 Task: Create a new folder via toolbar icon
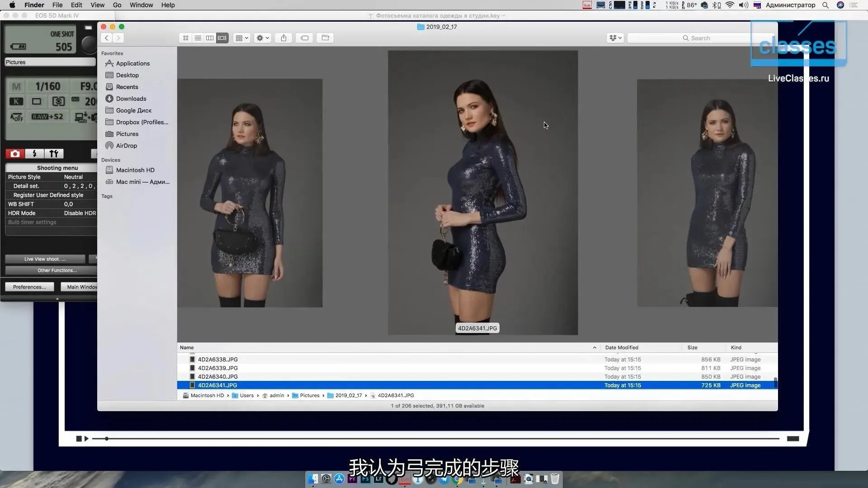(325, 38)
